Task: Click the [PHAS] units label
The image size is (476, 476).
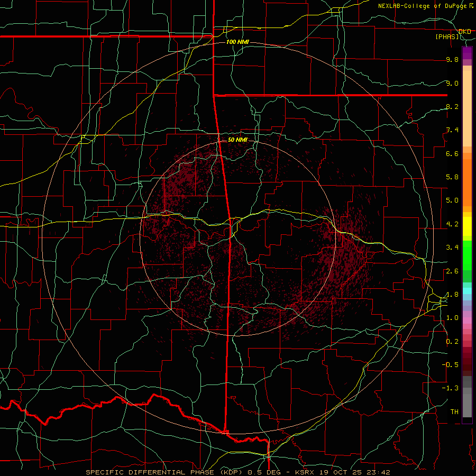Action: [447, 36]
